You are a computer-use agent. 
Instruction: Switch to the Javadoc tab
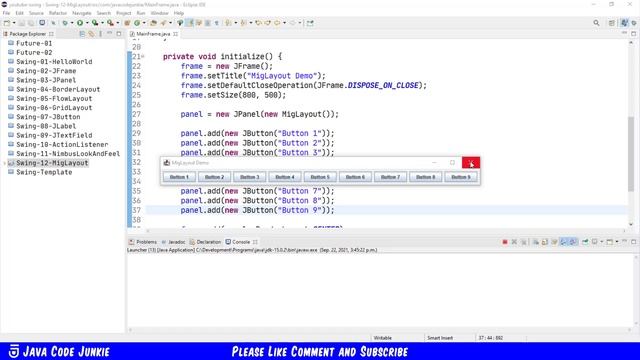click(173, 242)
